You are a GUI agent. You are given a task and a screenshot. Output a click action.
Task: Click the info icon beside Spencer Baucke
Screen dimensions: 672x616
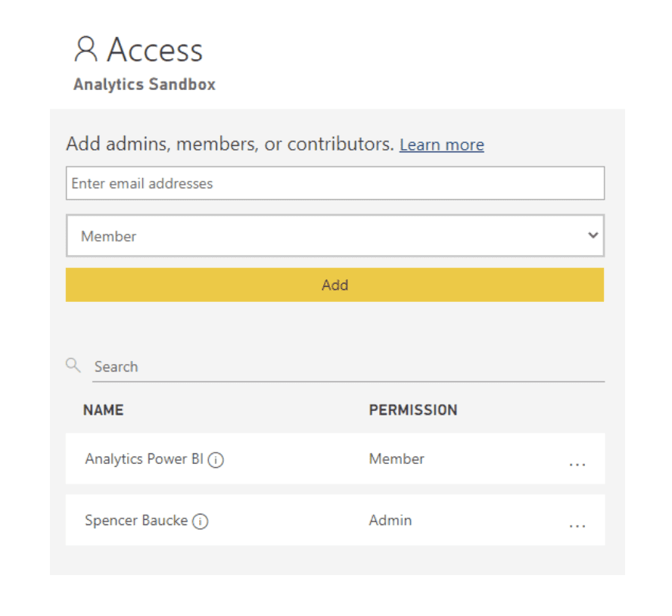(x=201, y=521)
